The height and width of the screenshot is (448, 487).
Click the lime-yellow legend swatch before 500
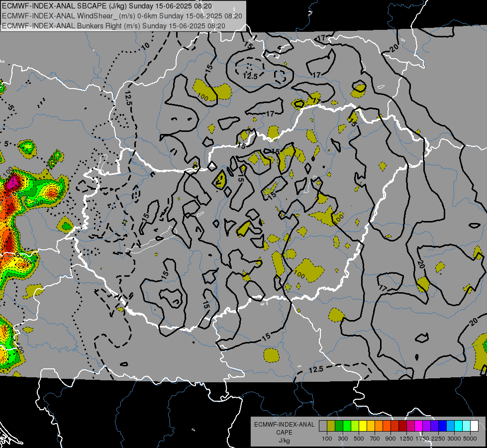pos(355,426)
